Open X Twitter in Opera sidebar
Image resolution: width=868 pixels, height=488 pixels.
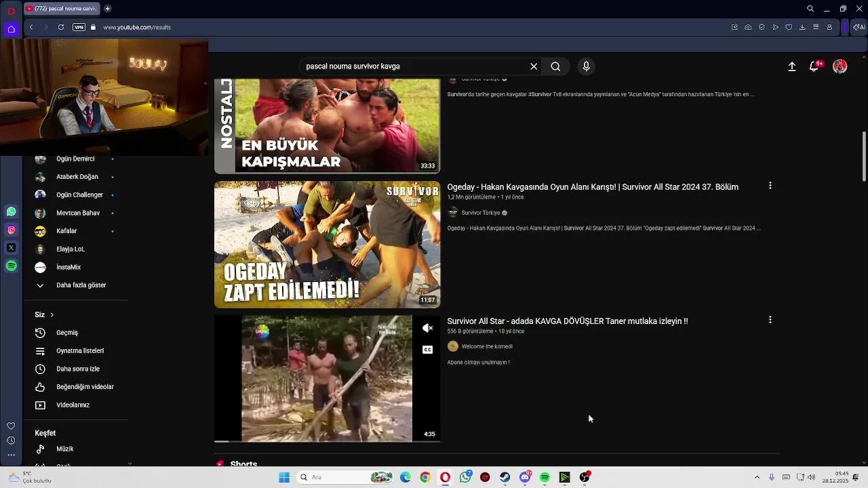(x=11, y=248)
